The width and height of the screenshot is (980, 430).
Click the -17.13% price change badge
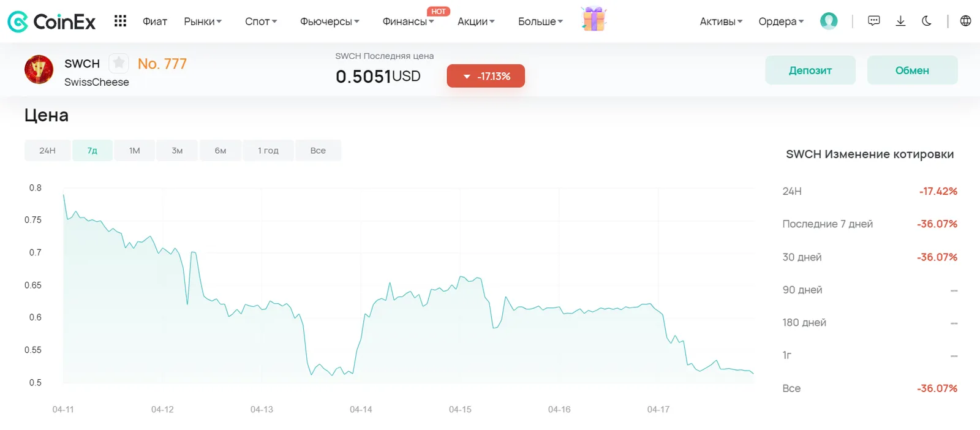486,76
